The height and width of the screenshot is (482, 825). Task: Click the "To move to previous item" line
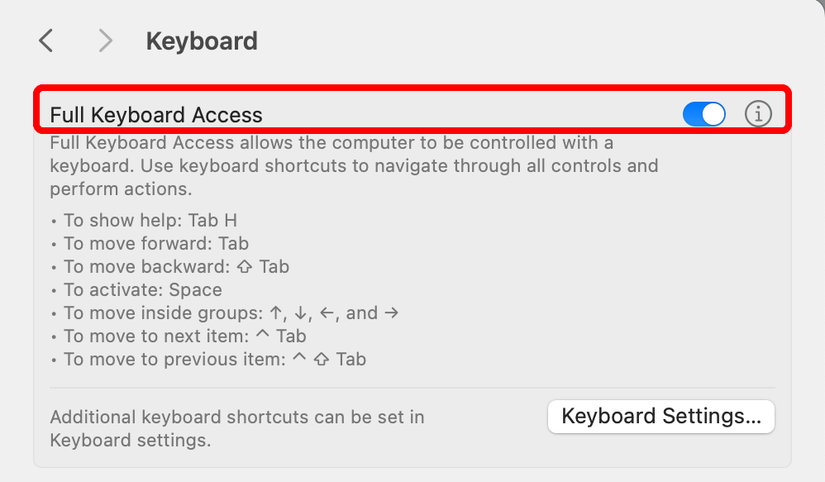pyautogui.click(x=214, y=359)
